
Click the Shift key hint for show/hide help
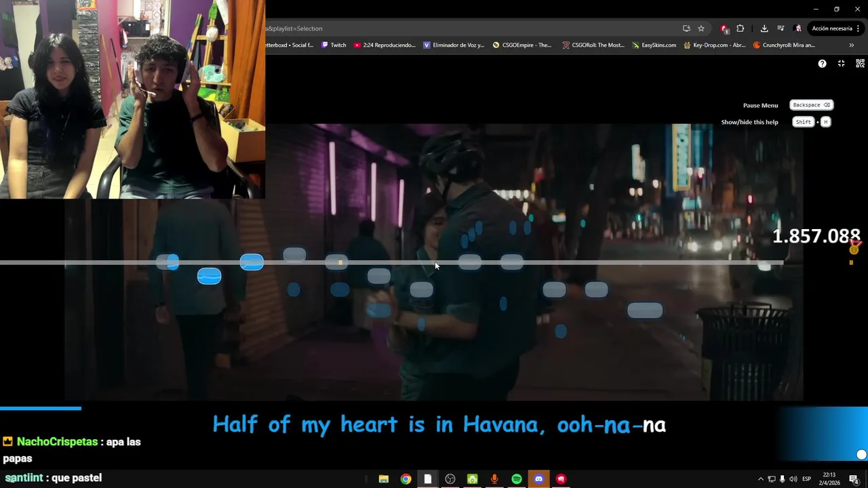click(x=804, y=122)
